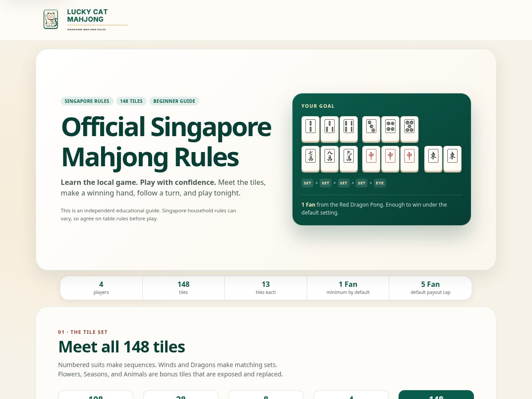This screenshot has width=532, height=399.
Task: Click the 'Meet all 148 tiles' heading
Action: pos(121,347)
